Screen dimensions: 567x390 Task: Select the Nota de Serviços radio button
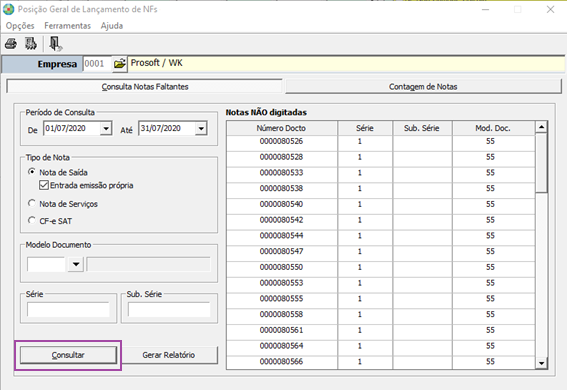pyautogui.click(x=32, y=203)
